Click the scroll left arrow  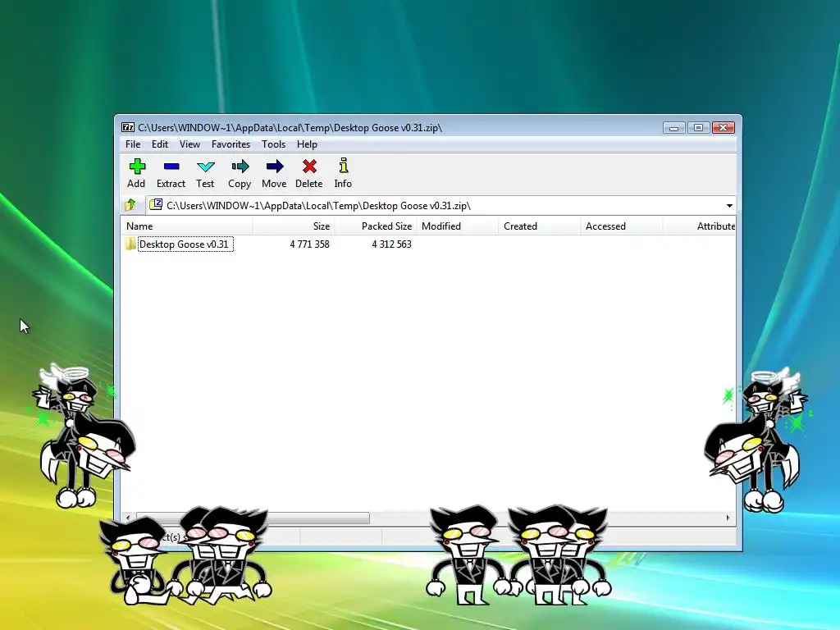pos(127,518)
